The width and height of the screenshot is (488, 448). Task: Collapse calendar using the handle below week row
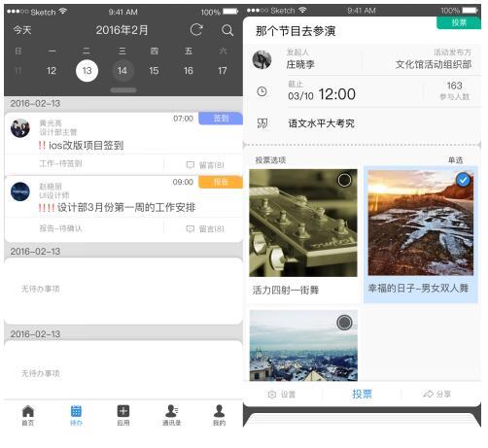point(123,90)
